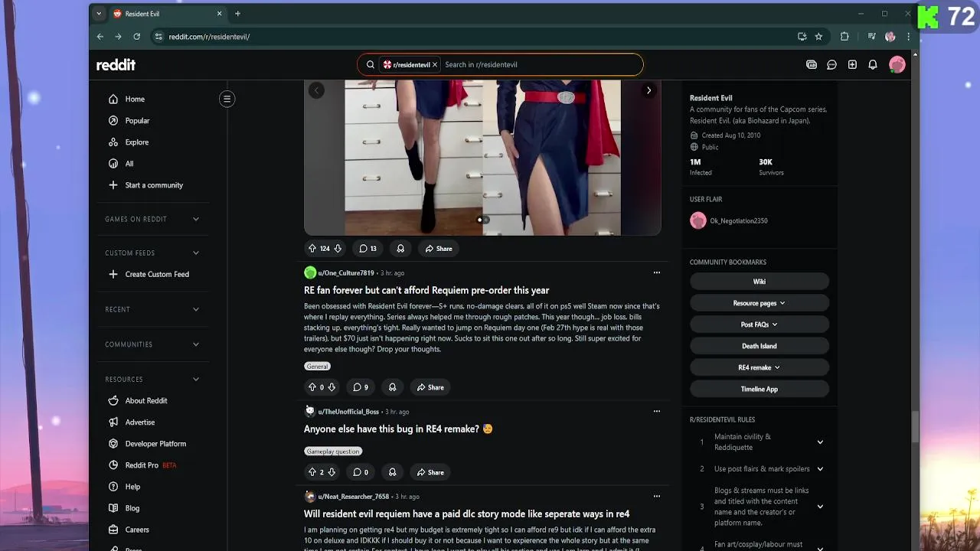Viewport: 980px width, 551px height.
Task: Click General flair tag
Action: tap(317, 367)
